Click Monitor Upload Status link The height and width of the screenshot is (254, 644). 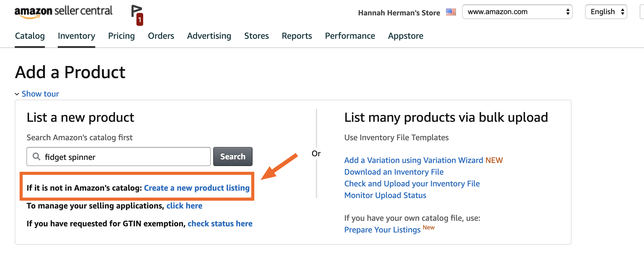pos(385,195)
